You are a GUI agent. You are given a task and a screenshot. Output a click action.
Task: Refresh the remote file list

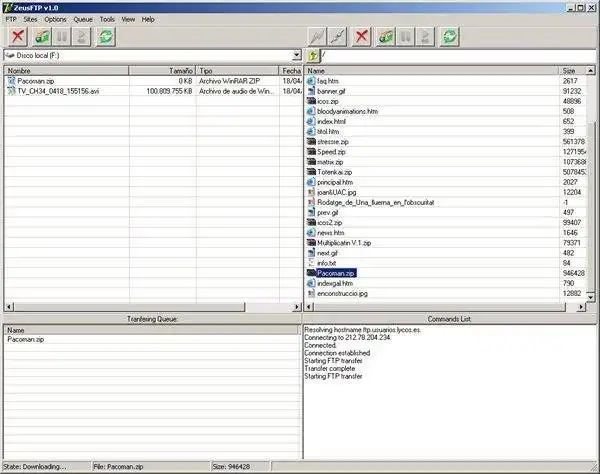(449, 37)
